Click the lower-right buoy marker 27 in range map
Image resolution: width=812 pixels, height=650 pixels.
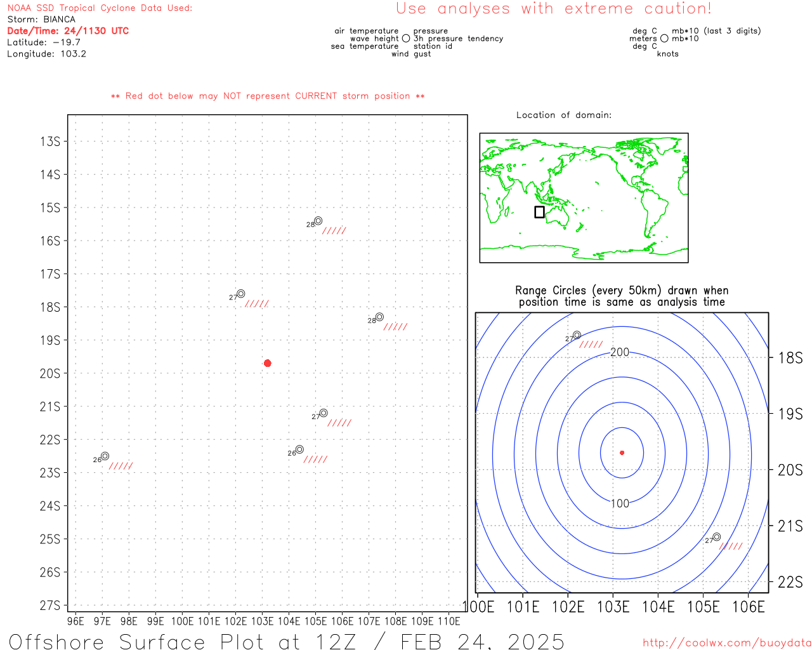tap(717, 537)
